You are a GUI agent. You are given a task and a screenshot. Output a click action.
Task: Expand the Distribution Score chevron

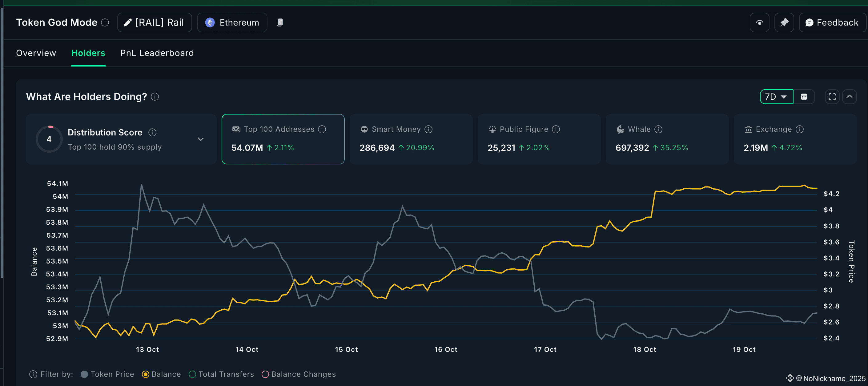tap(200, 139)
